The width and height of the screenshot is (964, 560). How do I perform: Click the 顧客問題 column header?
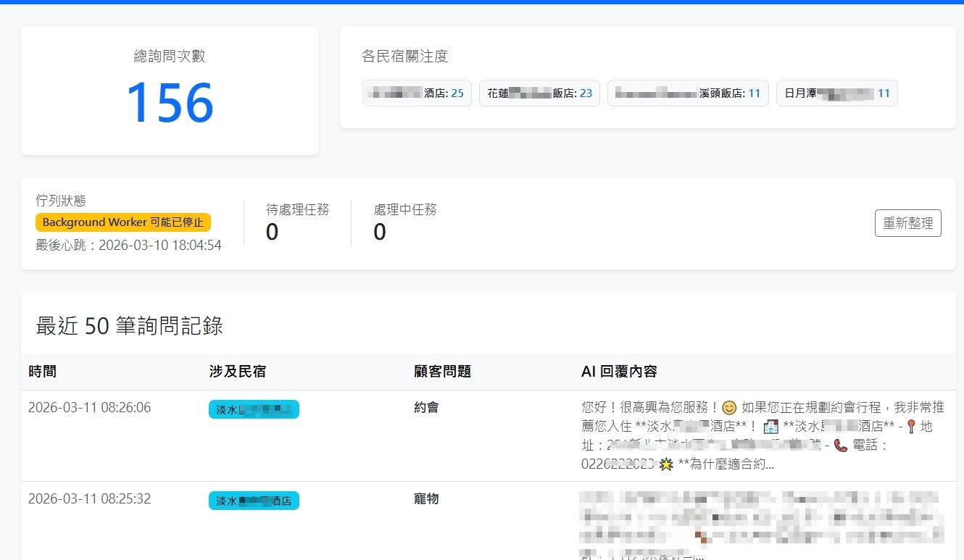[x=444, y=371]
